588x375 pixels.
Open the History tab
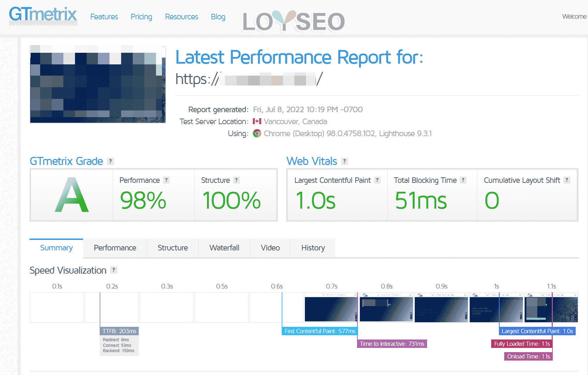point(313,248)
